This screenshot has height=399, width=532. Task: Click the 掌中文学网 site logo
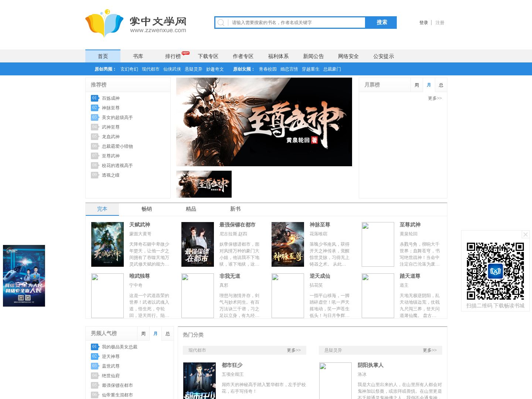pos(136,23)
